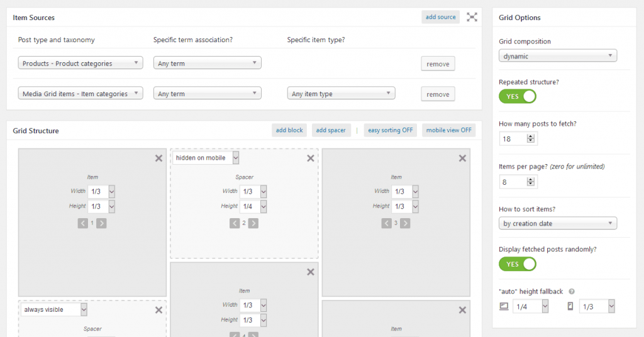Expand the Any item type dropdown

(x=341, y=94)
